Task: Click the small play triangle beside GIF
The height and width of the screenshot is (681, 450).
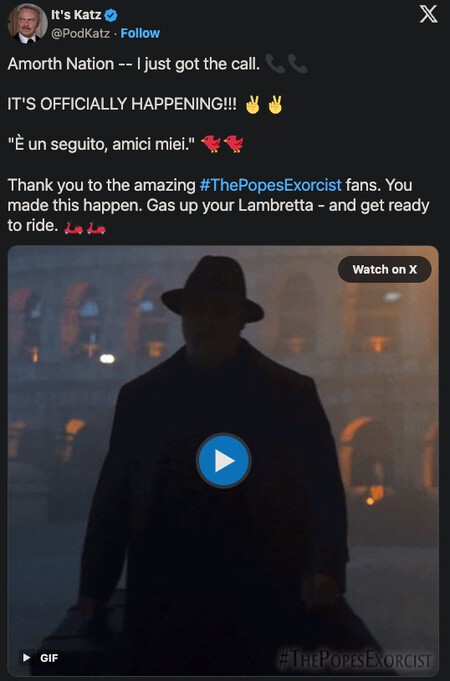Action: [27, 658]
